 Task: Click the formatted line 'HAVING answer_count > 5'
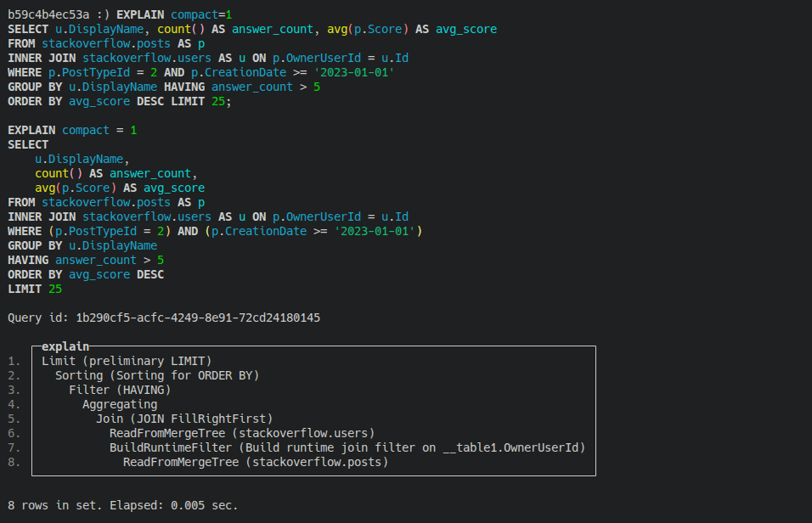coord(86,260)
